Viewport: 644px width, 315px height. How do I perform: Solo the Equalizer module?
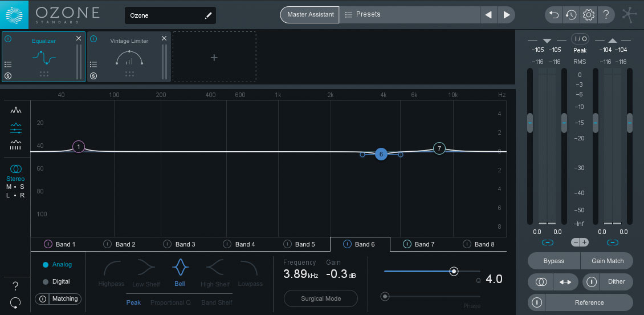pos(8,76)
